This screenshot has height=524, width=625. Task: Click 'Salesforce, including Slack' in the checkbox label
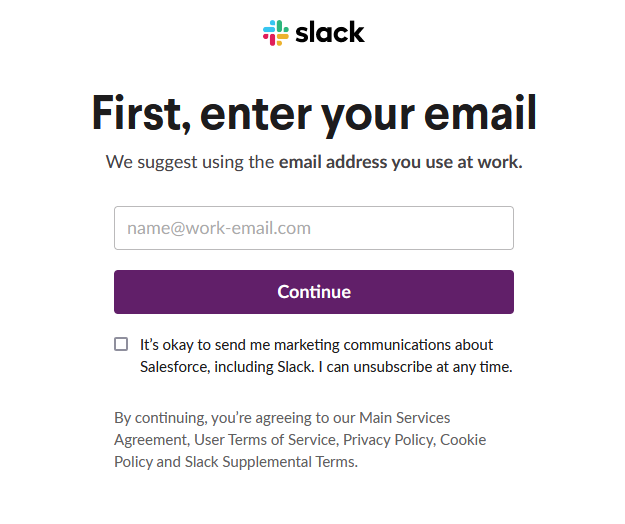coord(227,367)
